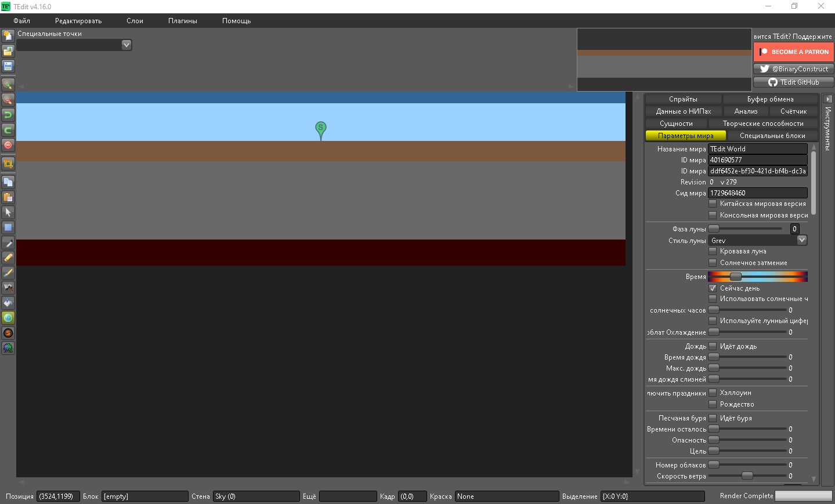
Task: Click the Время gradient time slider
Action: [x=758, y=277]
